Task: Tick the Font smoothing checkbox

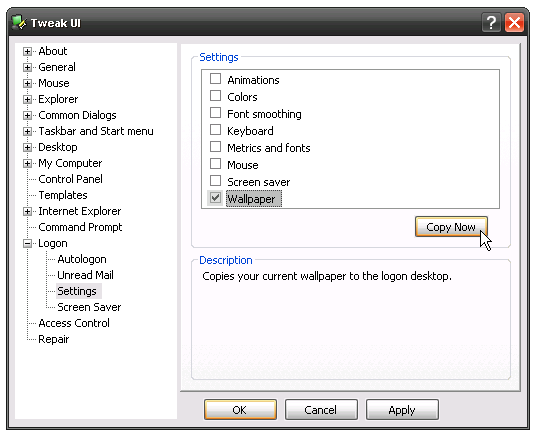Action: click(x=215, y=113)
